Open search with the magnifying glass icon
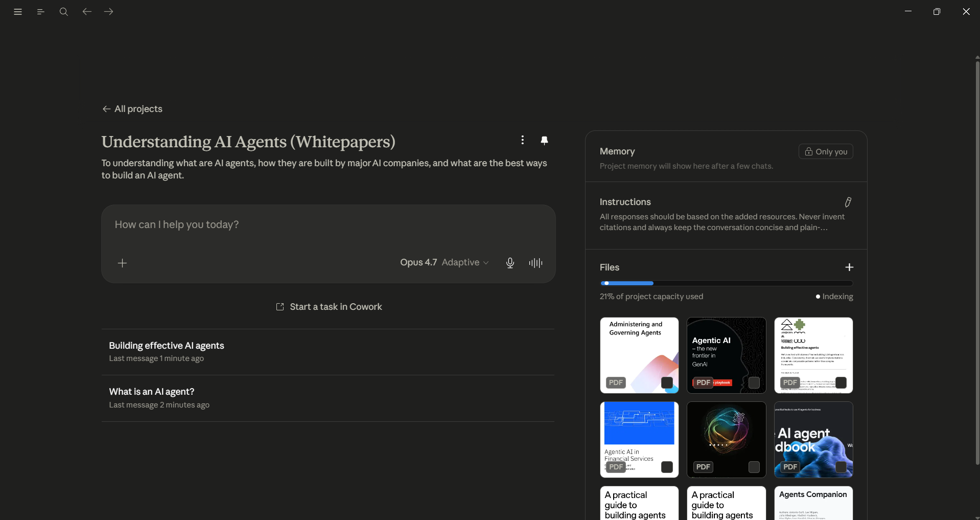The height and width of the screenshot is (520, 980). click(64, 12)
